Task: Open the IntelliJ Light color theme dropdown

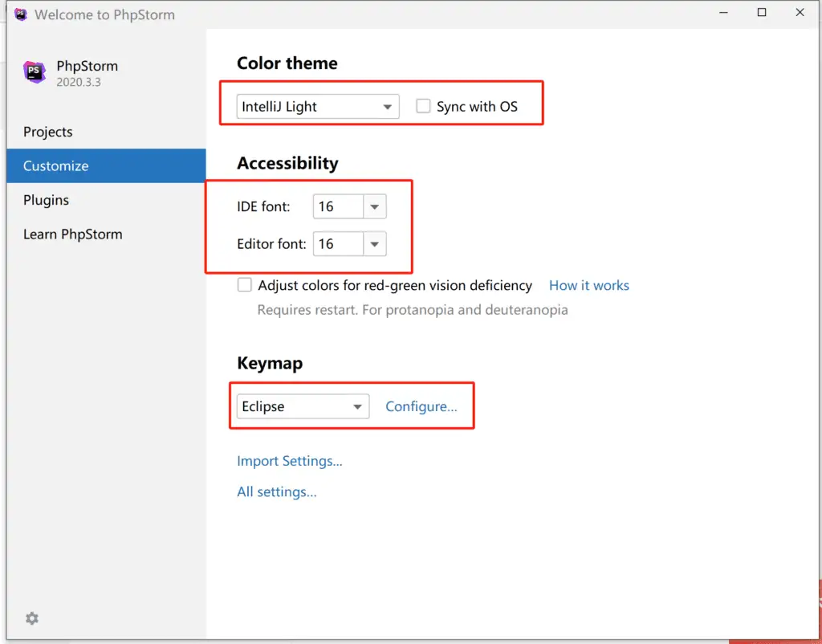Action: click(318, 106)
